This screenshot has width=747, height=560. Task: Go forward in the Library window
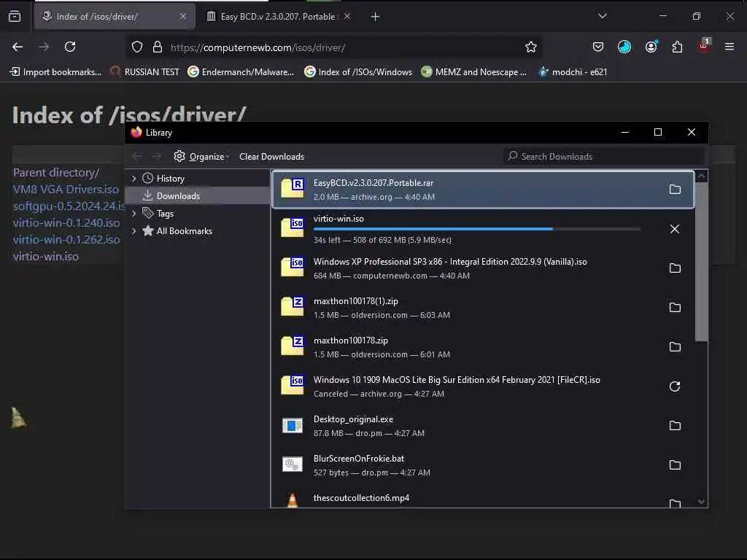(x=156, y=156)
